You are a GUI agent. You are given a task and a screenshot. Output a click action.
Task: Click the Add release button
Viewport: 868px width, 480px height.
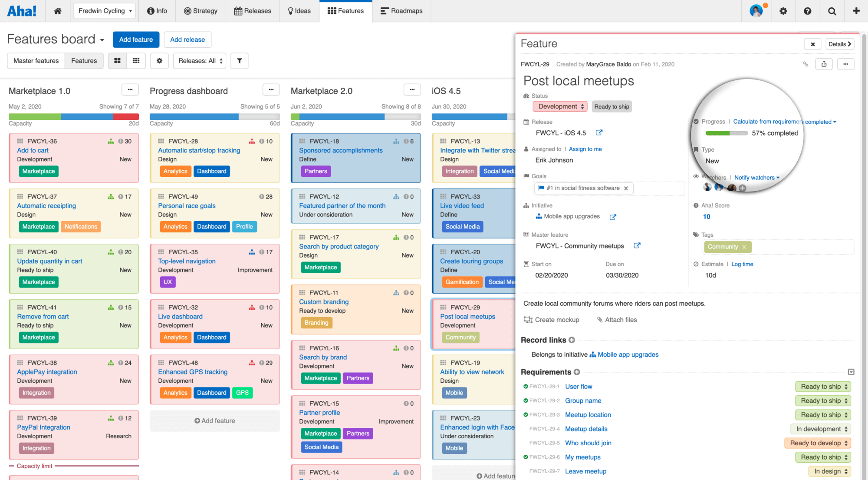coord(187,40)
